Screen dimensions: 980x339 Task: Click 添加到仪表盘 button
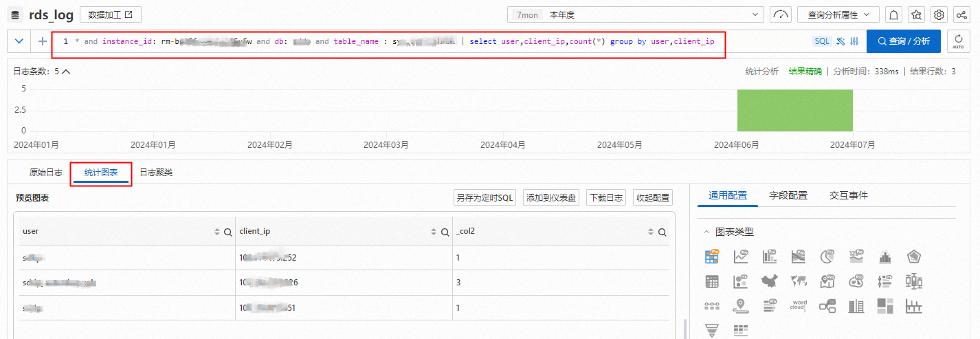551,198
